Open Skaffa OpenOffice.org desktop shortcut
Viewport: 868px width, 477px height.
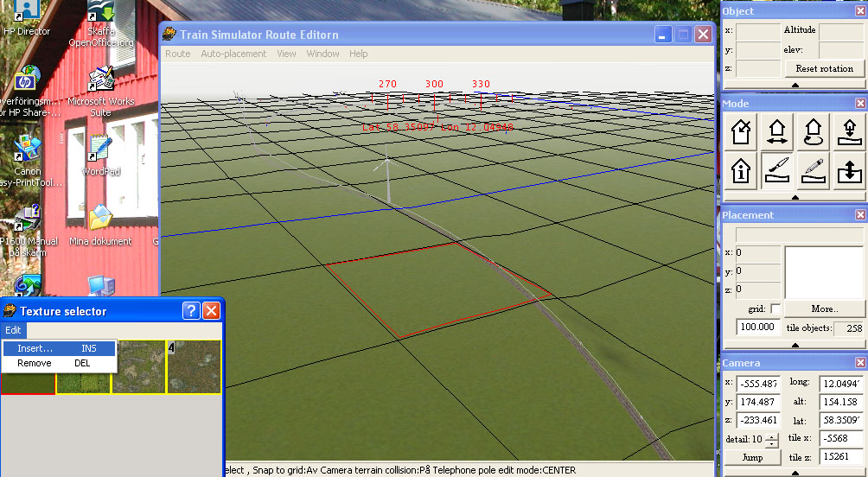(101, 24)
